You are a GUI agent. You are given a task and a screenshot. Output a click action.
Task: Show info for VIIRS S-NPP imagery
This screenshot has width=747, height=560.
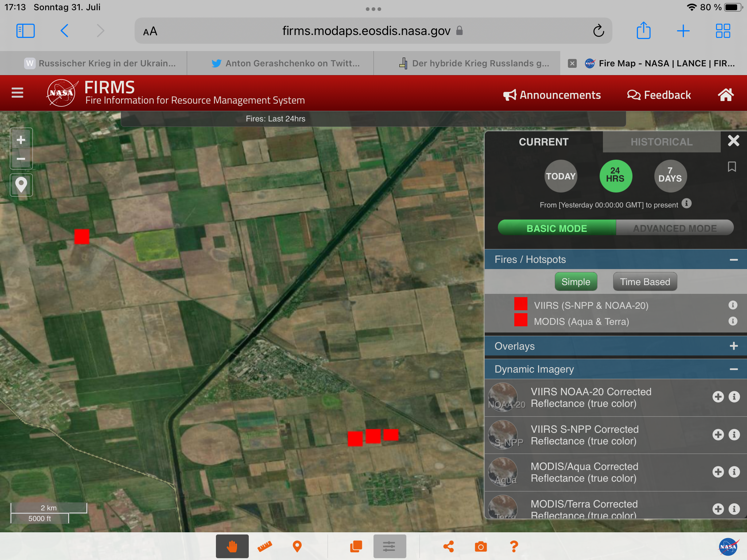[734, 435]
